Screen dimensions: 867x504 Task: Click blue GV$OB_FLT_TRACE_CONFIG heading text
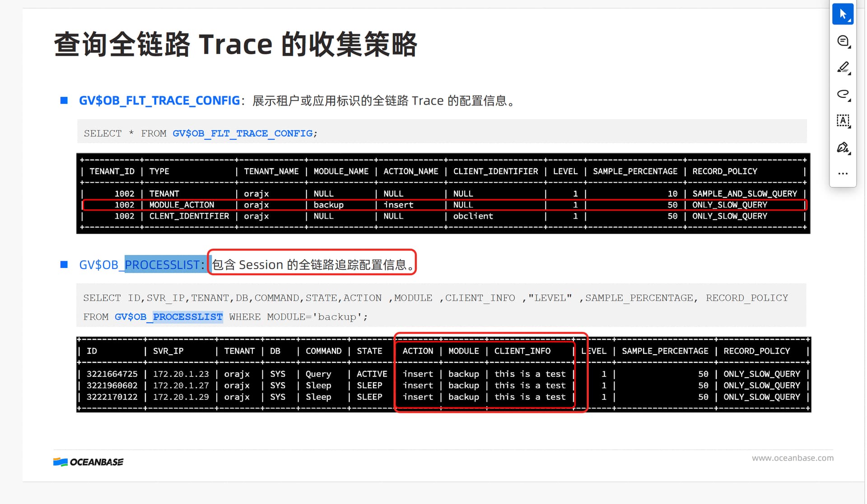pos(159,100)
